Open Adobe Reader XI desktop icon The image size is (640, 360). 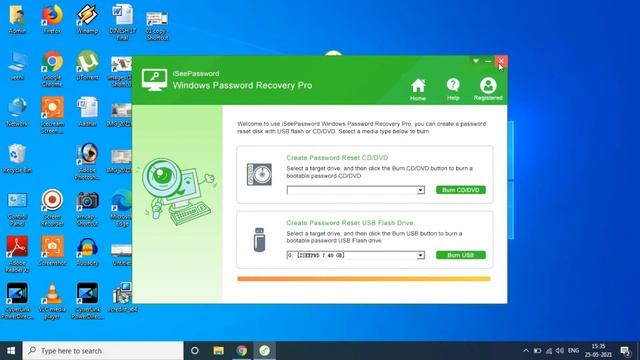tap(17, 255)
